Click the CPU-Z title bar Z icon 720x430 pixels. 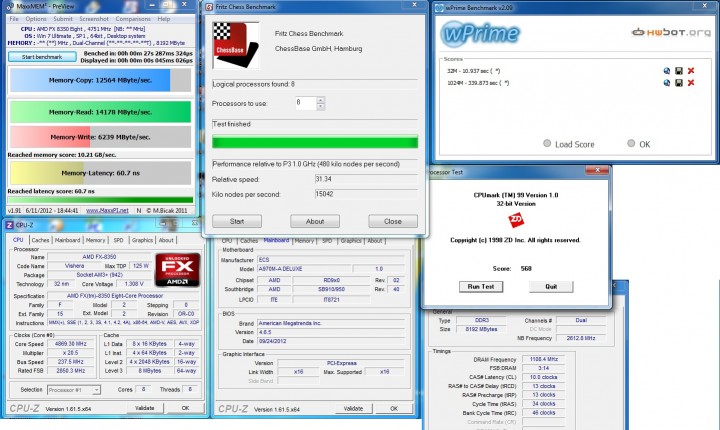(9, 225)
